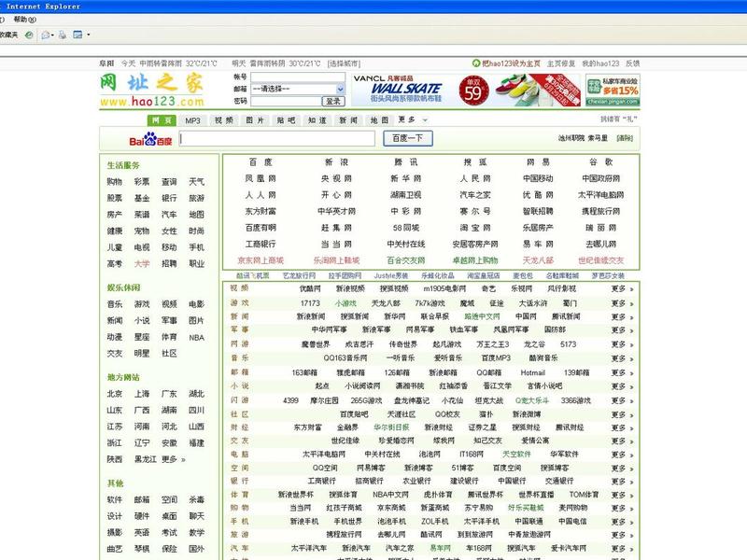The width and height of the screenshot is (747, 560).
Task: Expand 更多 in the 游戏 row
Action: point(622,303)
